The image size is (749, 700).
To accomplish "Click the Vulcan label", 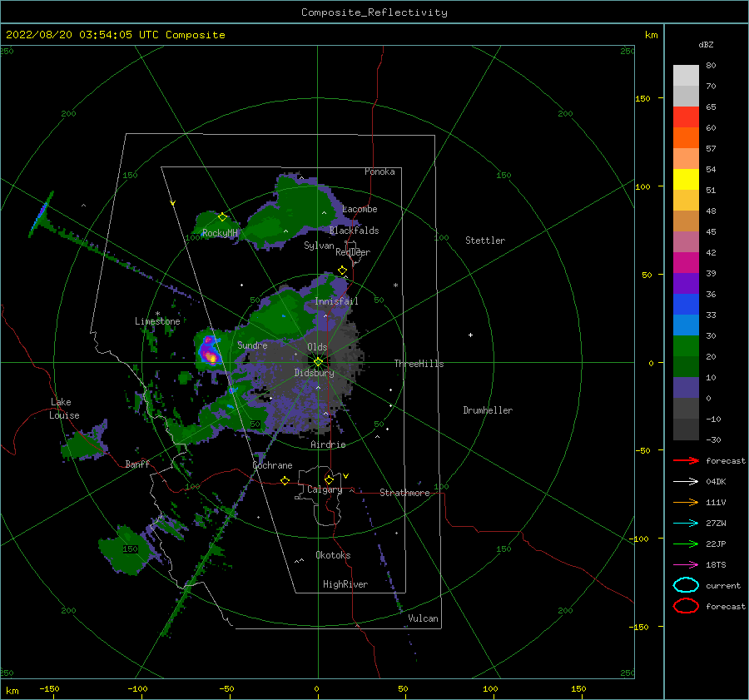I will [x=423, y=618].
